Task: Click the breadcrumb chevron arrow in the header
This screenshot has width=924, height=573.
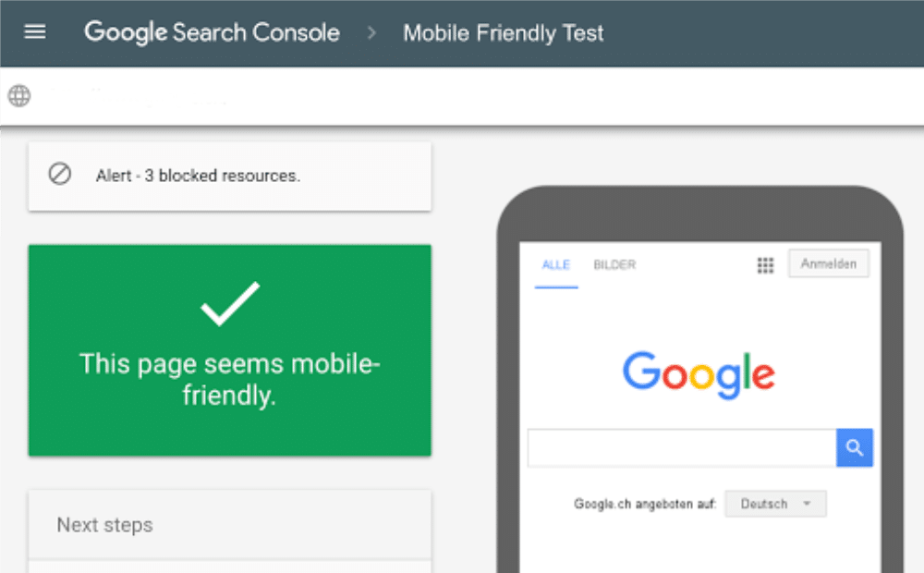Action: 371,32
